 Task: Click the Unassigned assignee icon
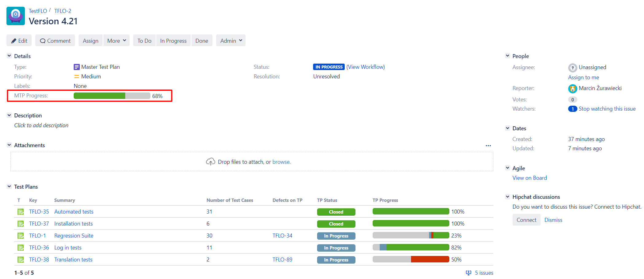[572, 67]
